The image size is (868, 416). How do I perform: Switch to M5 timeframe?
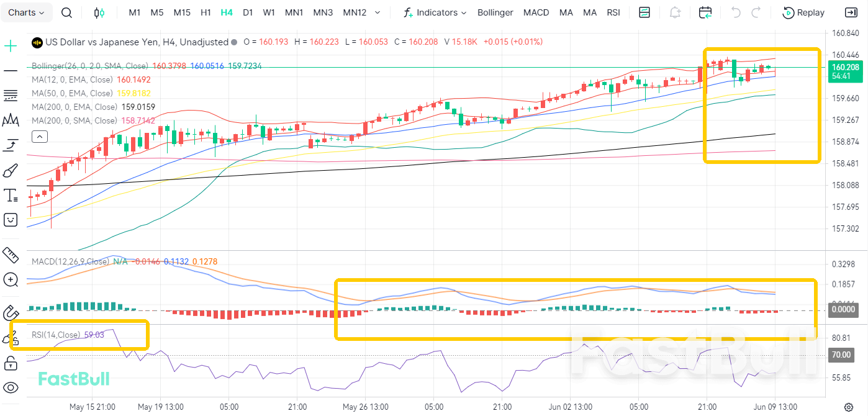[157, 12]
